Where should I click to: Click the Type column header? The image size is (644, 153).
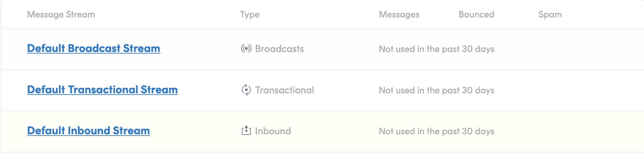pos(250,15)
